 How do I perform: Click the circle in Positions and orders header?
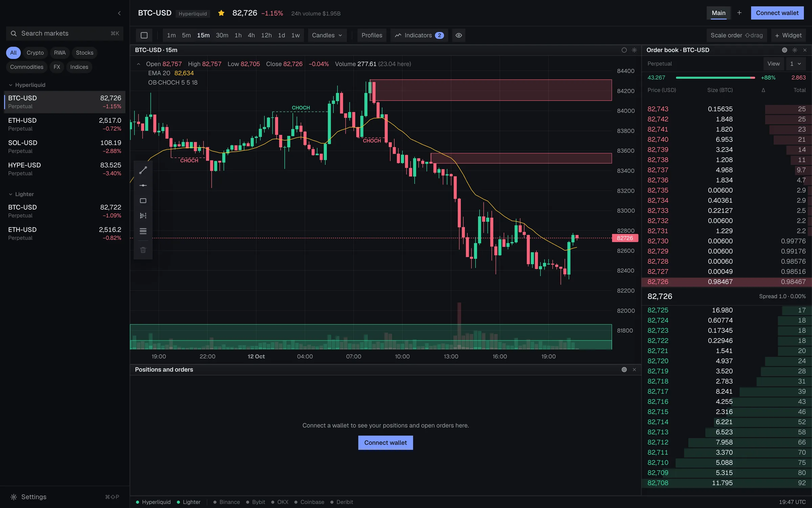pos(624,369)
